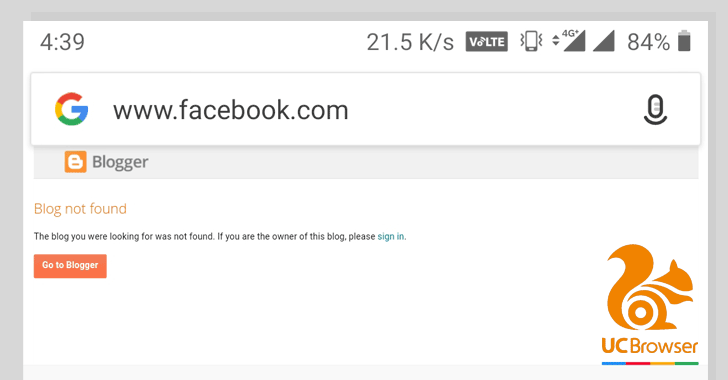Click the www.facebook.com address field
Screen dimensions: 728x380
click(366, 109)
